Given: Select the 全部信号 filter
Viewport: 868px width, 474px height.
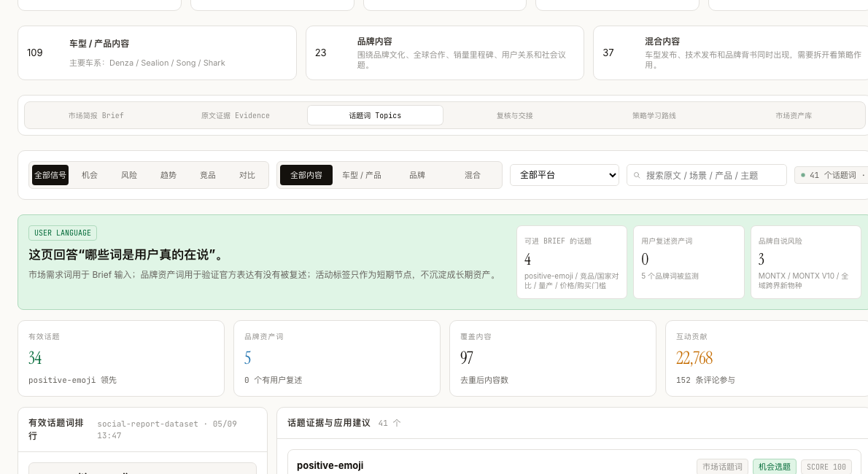Looking at the screenshot, I should point(50,175).
